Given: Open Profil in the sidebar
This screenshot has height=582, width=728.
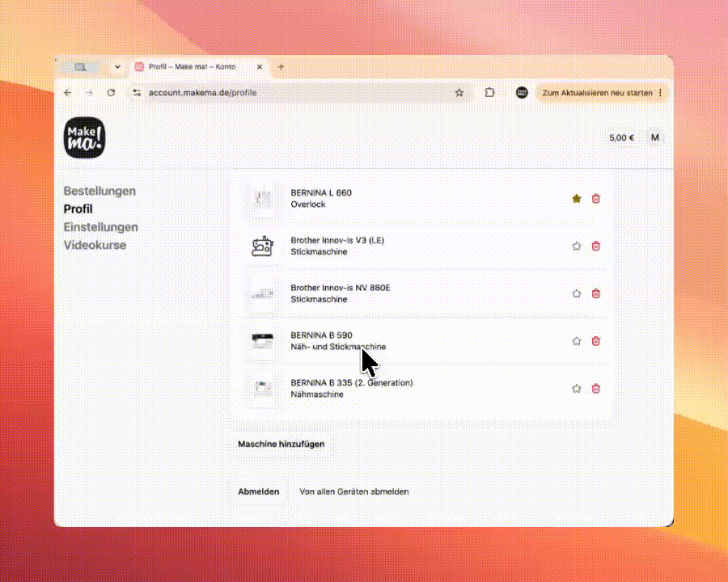Looking at the screenshot, I should click(x=78, y=209).
